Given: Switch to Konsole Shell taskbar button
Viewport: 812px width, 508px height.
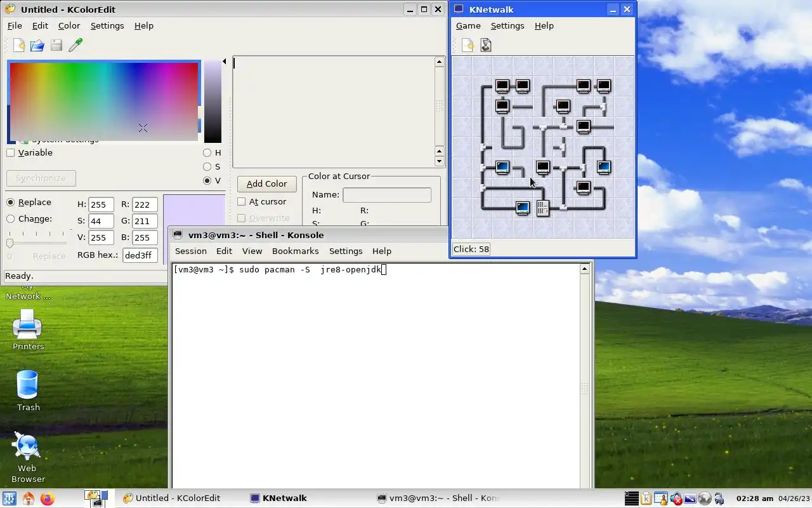Looking at the screenshot, I should coord(437,498).
